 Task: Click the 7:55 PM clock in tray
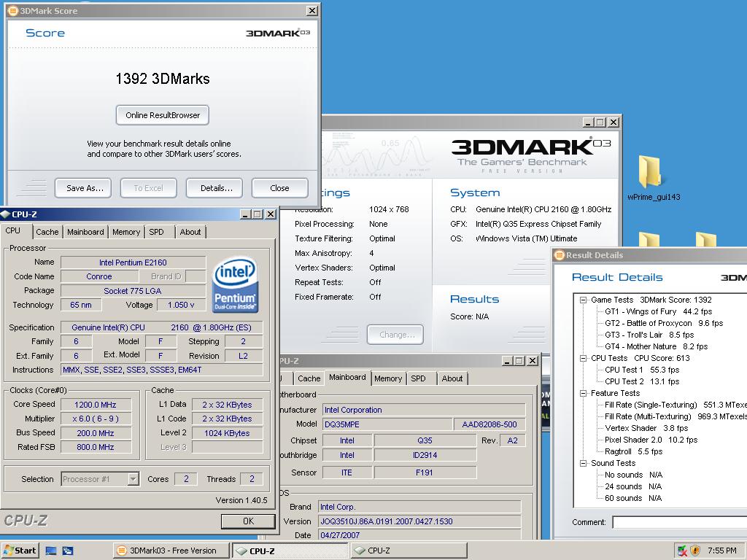coord(721,551)
